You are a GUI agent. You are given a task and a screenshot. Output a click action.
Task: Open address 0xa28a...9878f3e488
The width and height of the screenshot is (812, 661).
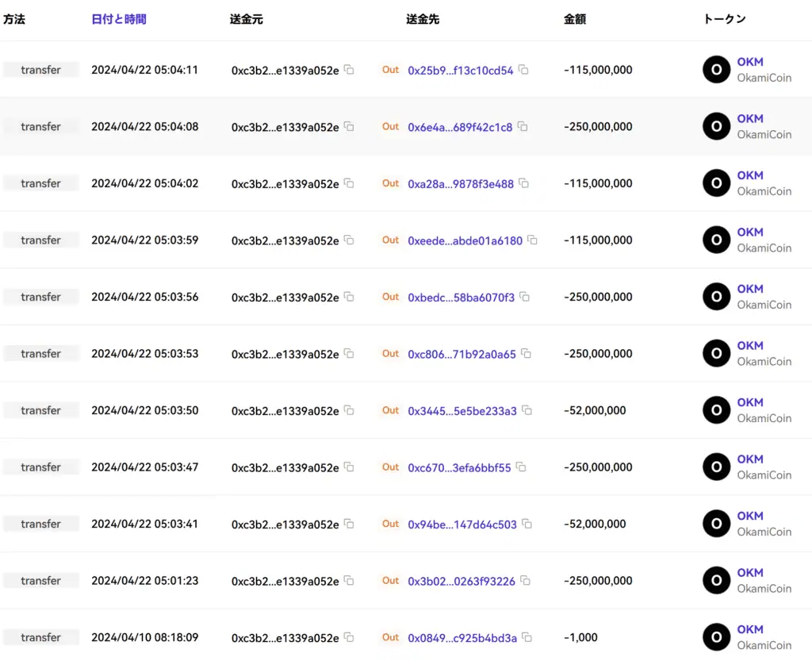[461, 183]
